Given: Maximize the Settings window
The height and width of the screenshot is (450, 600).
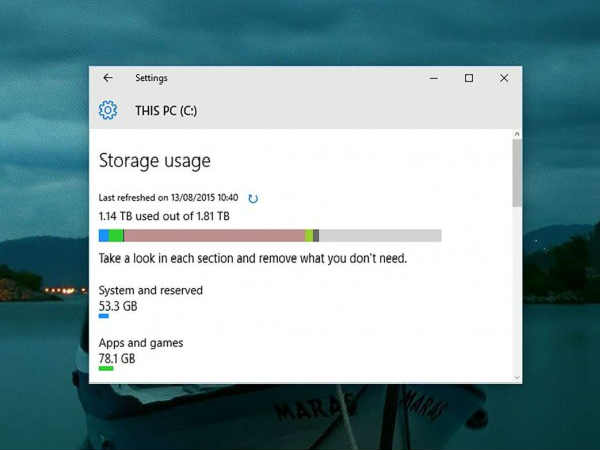Looking at the screenshot, I should click(x=469, y=78).
